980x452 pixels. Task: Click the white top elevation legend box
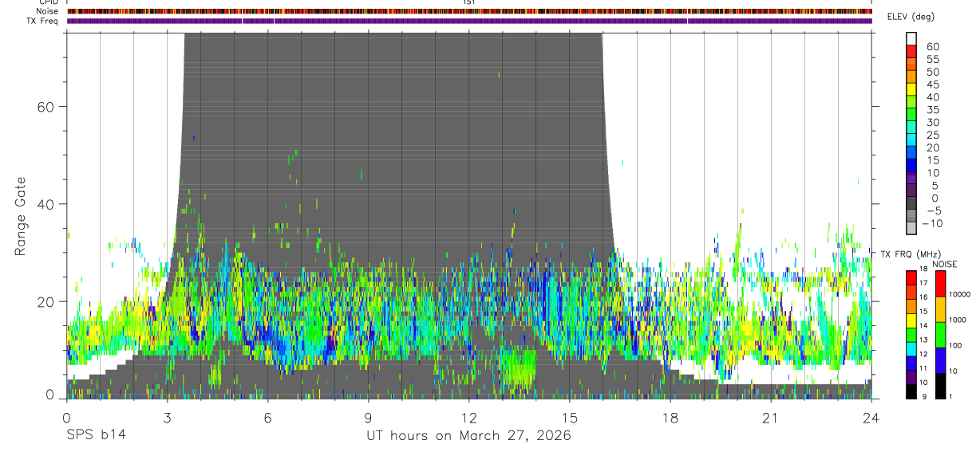(x=911, y=37)
